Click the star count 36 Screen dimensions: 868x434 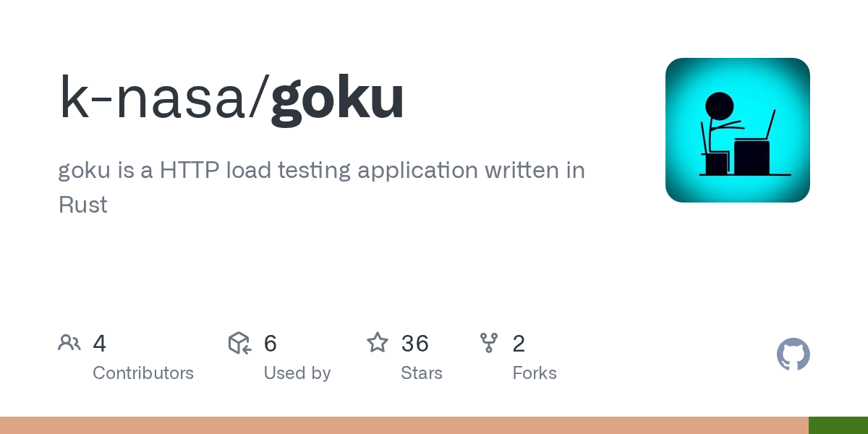point(415,344)
